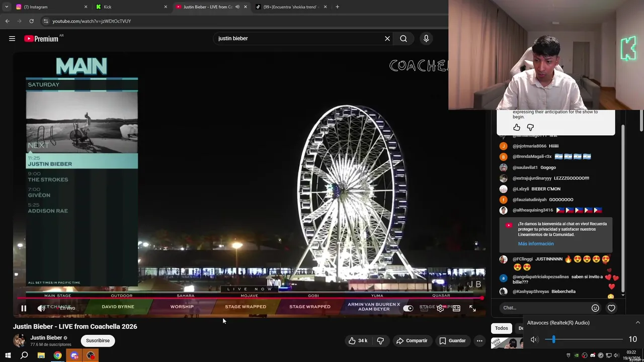
Task: Select the address bar URL
Action: (x=92, y=21)
